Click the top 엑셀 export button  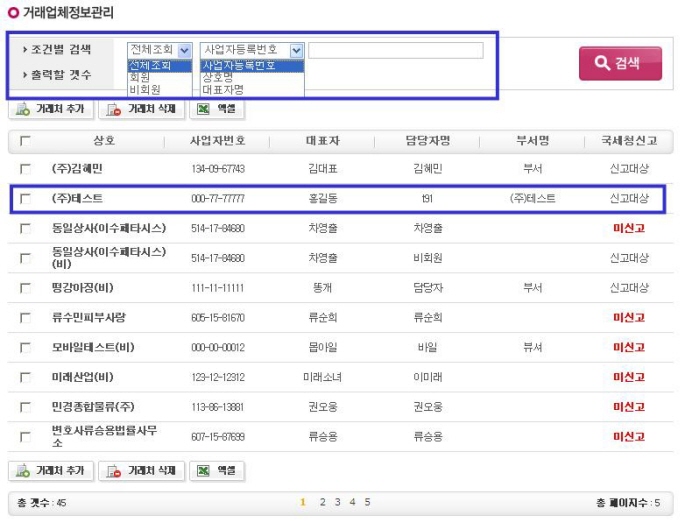216,109
